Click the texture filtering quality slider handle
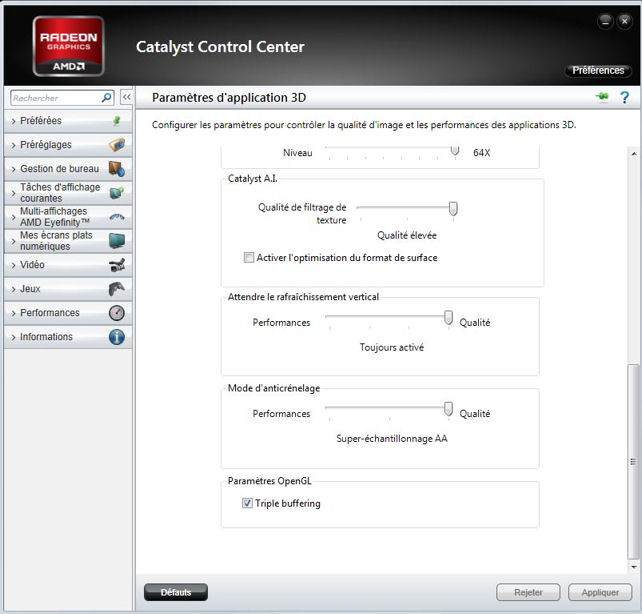Viewport: 642px width, 614px height. (453, 208)
